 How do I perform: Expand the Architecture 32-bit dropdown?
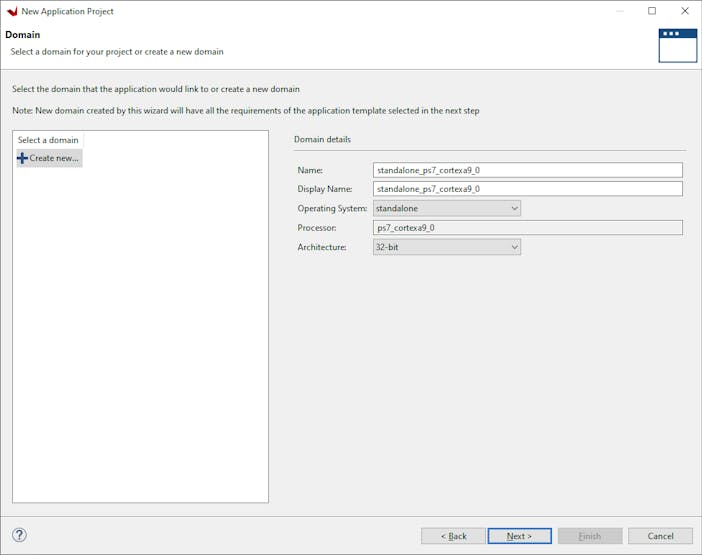pyautogui.click(x=446, y=247)
